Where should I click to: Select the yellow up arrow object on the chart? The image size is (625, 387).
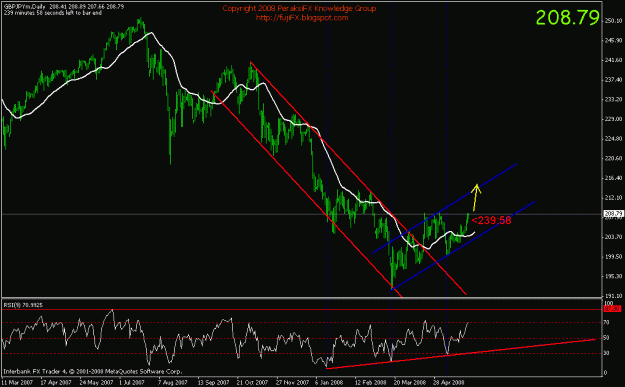click(x=476, y=197)
